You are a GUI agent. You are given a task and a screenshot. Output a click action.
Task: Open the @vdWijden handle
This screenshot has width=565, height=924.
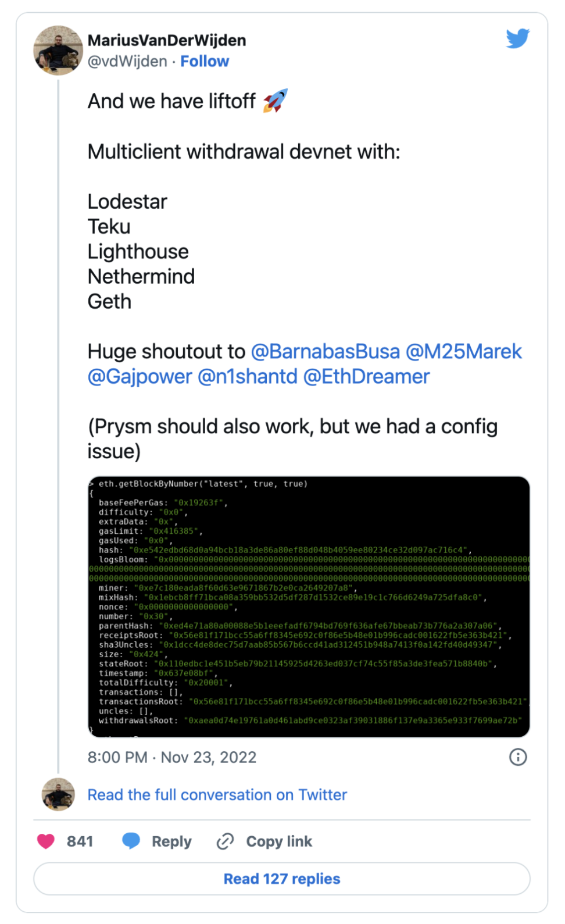[x=127, y=61]
